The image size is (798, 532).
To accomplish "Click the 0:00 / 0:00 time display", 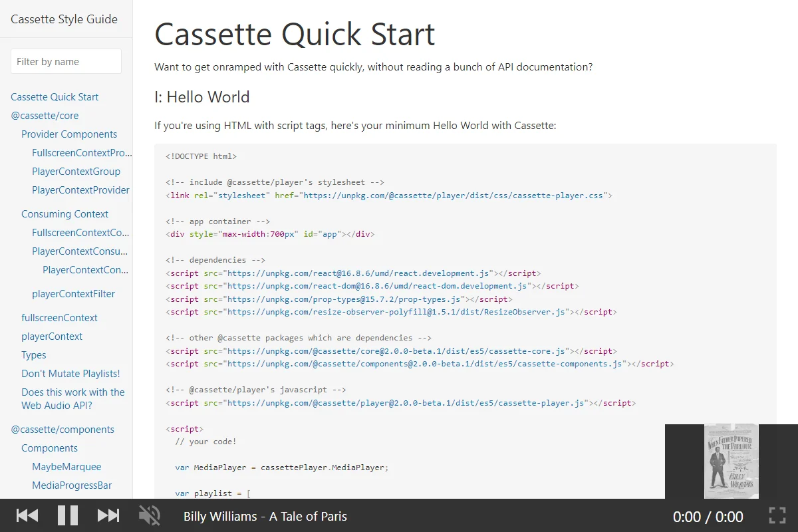I will (x=708, y=516).
